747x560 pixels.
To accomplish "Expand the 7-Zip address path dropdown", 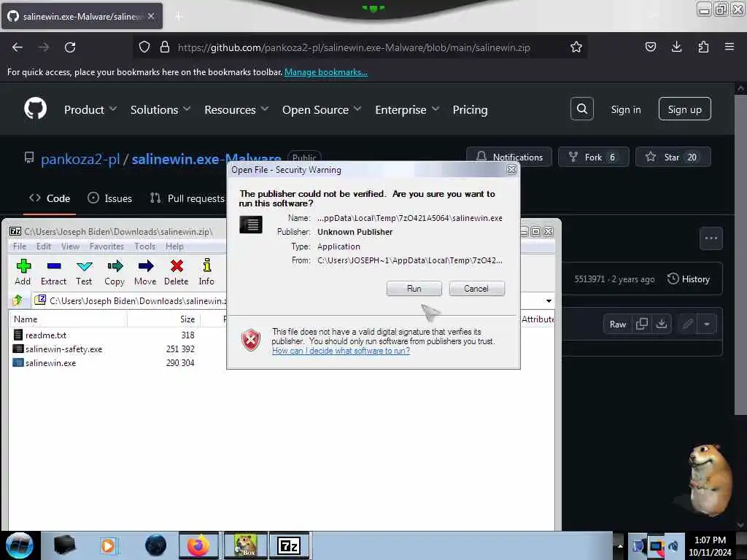I will pos(549,301).
